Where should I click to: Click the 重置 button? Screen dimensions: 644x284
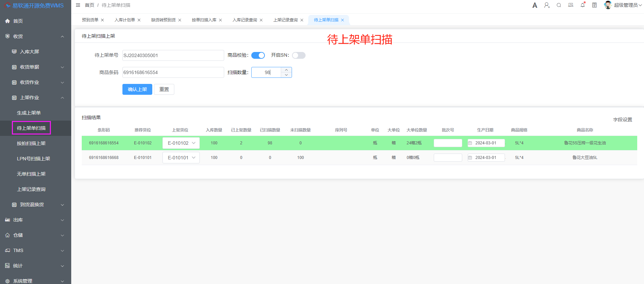[x=164, y=89]
